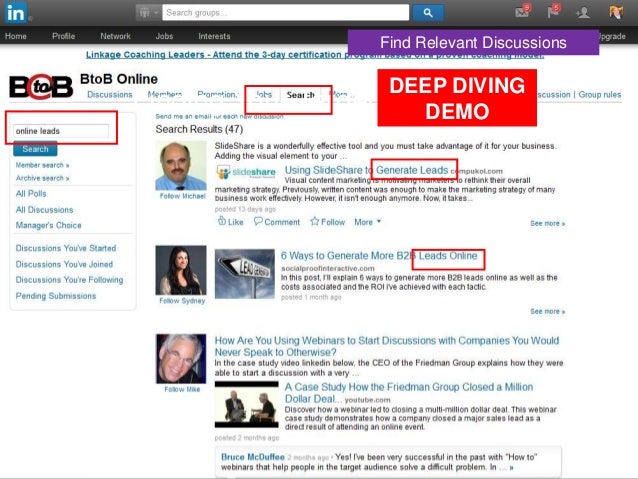Open Pending Submissions
Image resolution: width=638 pixels, height=479 pixels.
(56, 296)
